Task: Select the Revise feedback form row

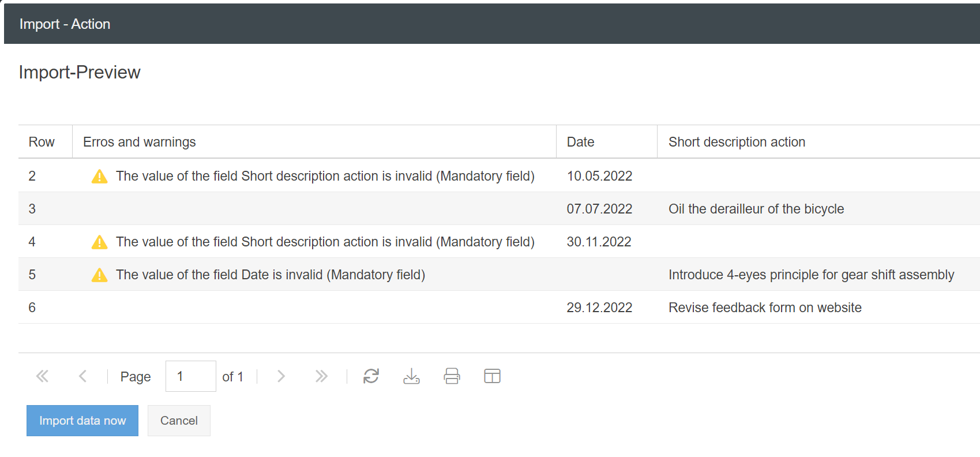Action: pos(765,308)
